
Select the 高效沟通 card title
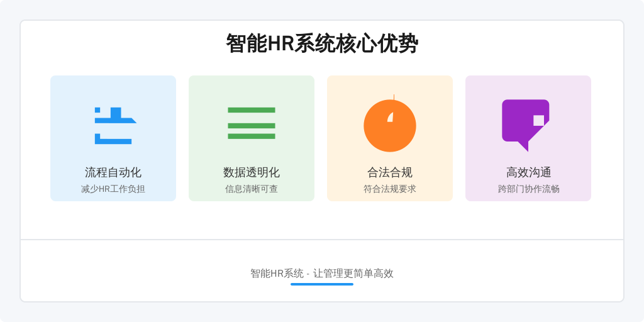[528, 172]
